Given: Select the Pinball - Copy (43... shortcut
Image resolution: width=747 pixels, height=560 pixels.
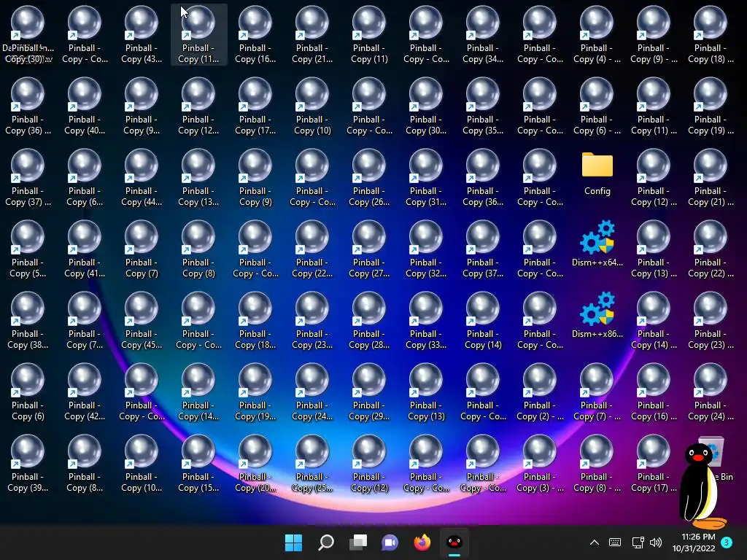Looking at the screenshot, I should [141, 36].
